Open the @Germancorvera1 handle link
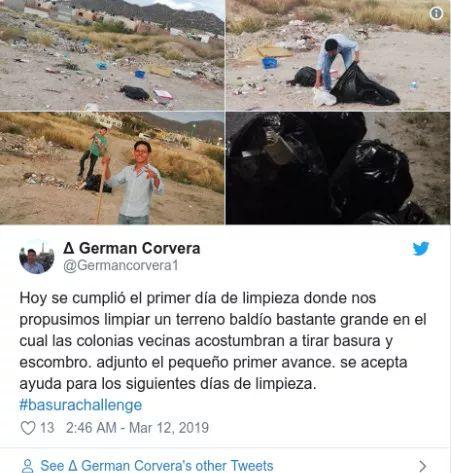Viewport: 451px width, 473px height. click(121, 266)
